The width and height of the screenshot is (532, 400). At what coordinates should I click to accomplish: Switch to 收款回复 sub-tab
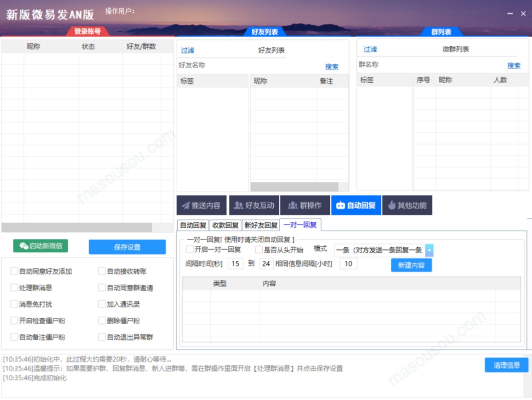click(x=225, y=225)
